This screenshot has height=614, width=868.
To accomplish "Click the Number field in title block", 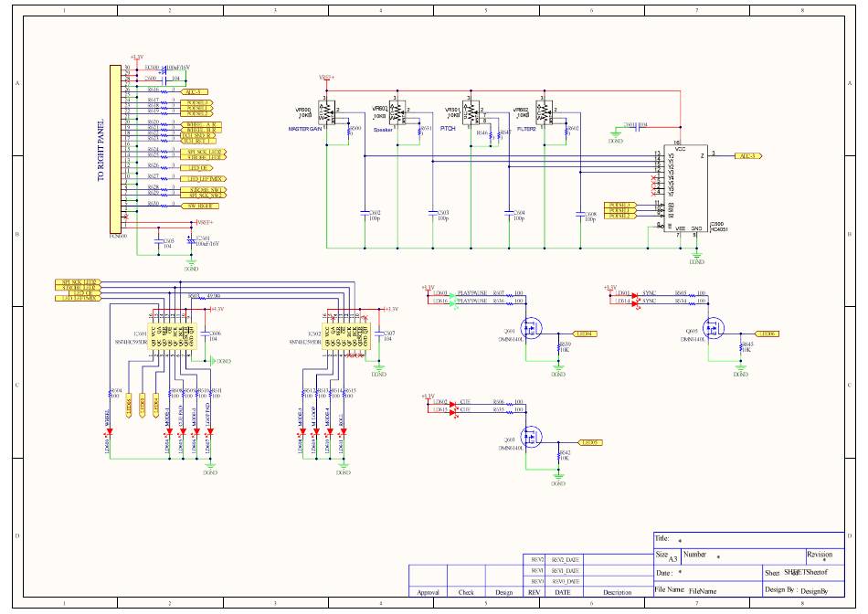I will [x=742, y=556].
